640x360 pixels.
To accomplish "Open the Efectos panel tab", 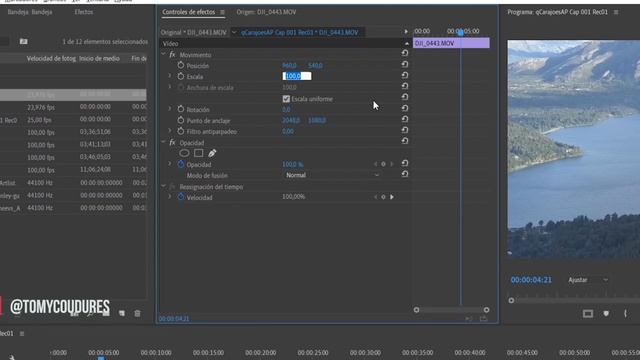I will [84, 12].
